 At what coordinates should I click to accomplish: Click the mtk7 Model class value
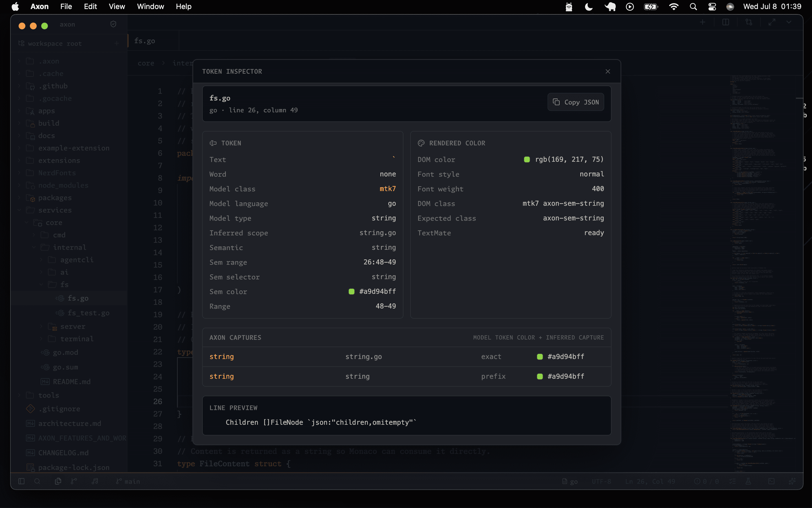(x=388, y=189)
